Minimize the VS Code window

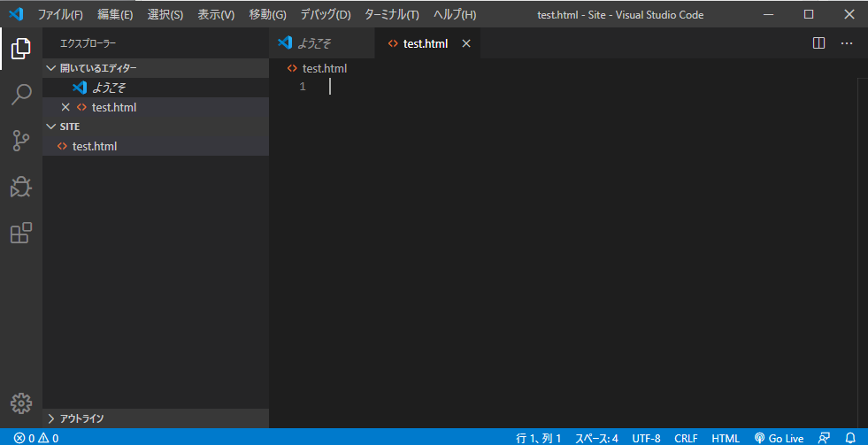768,14
